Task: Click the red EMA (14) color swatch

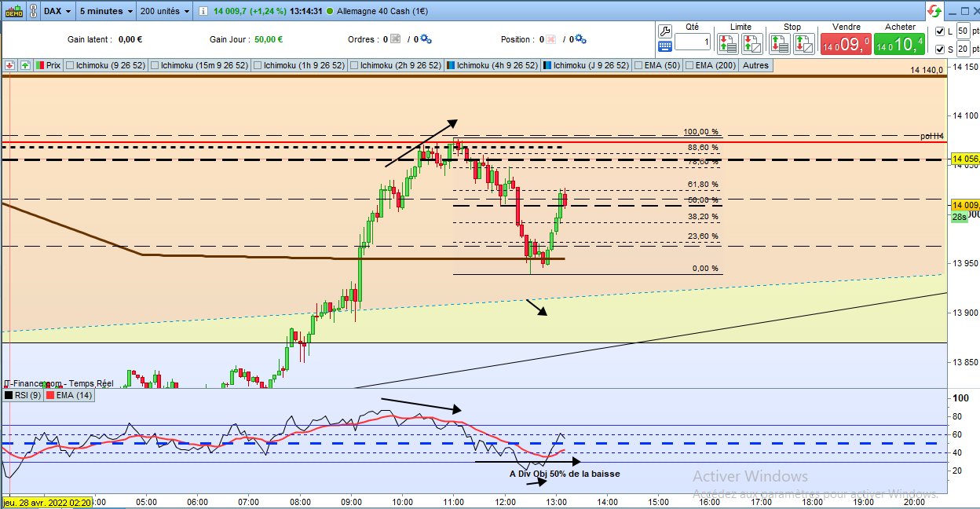Action: click(49, 395)
